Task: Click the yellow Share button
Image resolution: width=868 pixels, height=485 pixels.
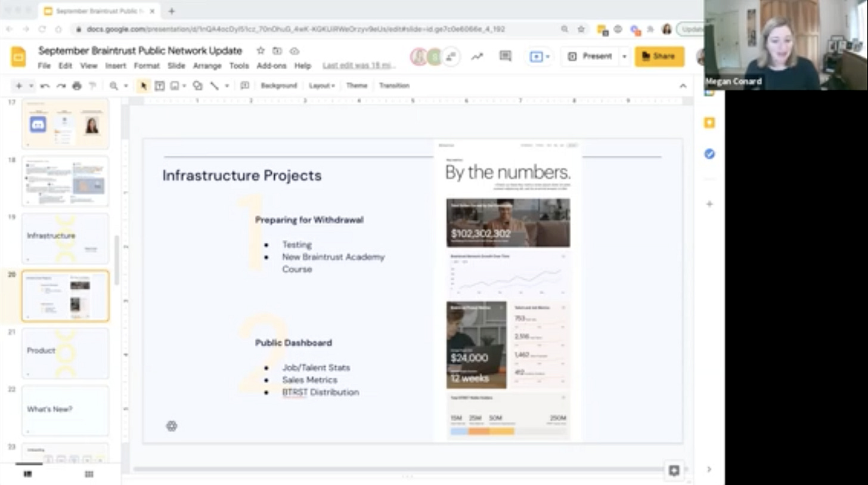Action: point(659,56)
